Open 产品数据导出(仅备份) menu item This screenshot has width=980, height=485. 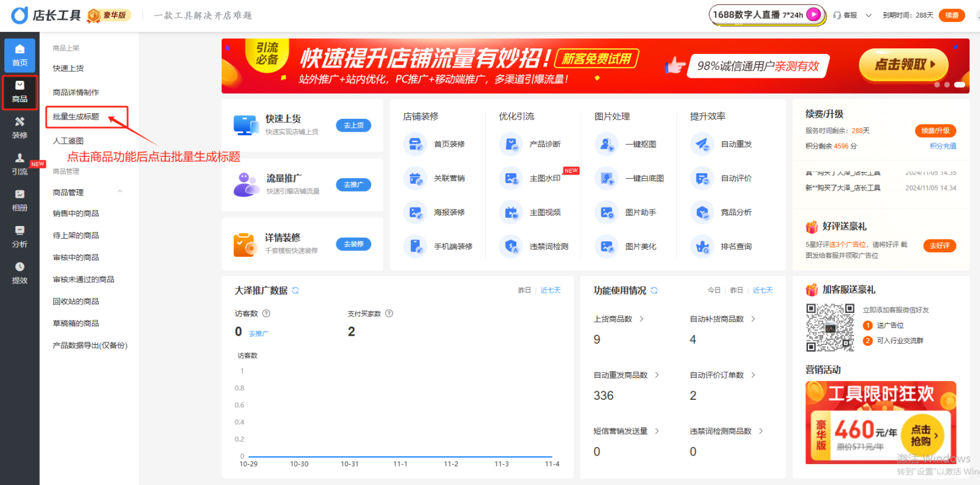tap(90, 345)
